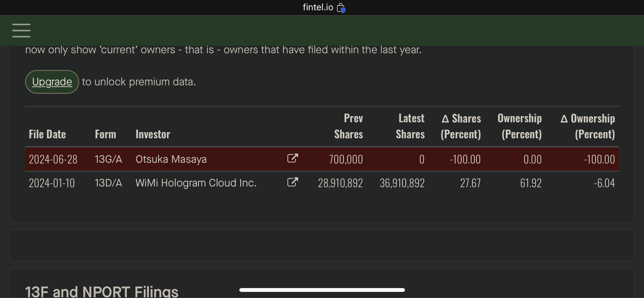This screenshot has height=298, width=644.
Task: Sort by Latest Shares column header
Action: point(410,126)
